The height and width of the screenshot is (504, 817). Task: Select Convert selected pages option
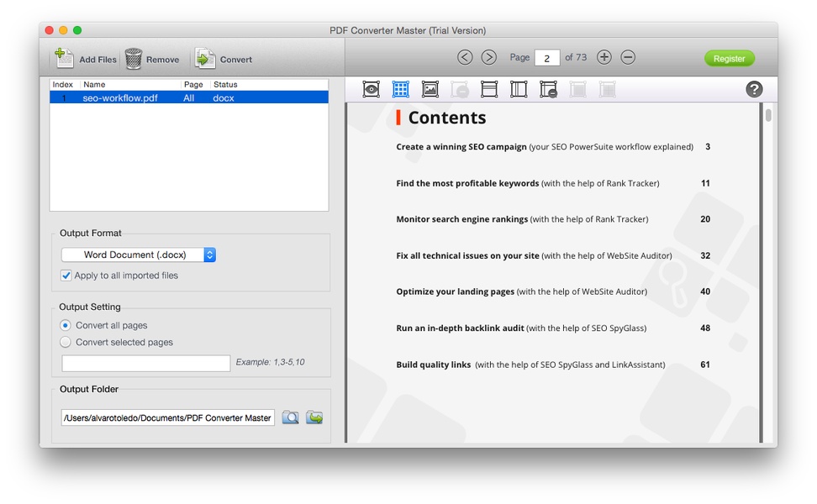tap(66, 342)
